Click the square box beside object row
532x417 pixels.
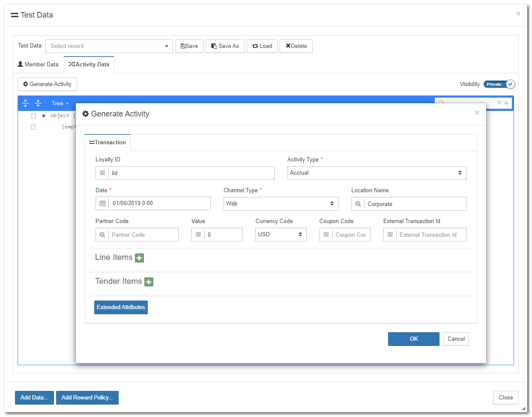tap(33, 116)
